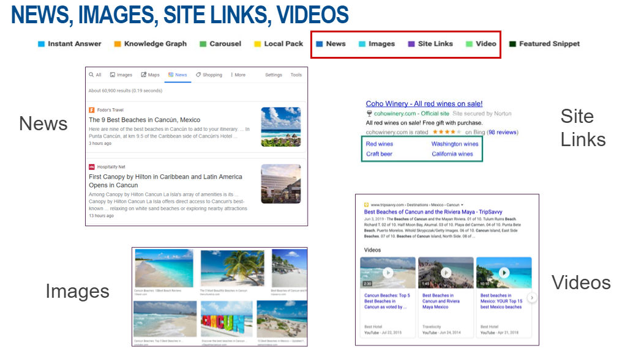Image resolution: width=644 pixels, height=354 pixels.
Task: Click the magnifier icon beside All
Action: [x=91, y=75]
